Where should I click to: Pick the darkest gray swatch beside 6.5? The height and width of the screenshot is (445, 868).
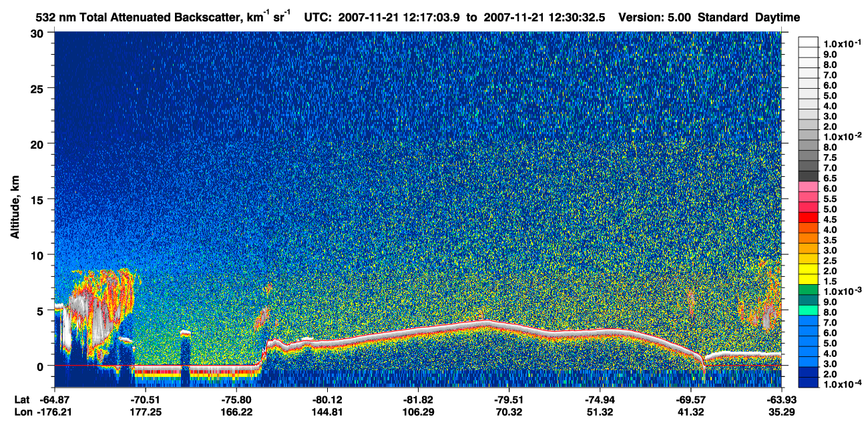pyautogui.click(x=809, y=175)
